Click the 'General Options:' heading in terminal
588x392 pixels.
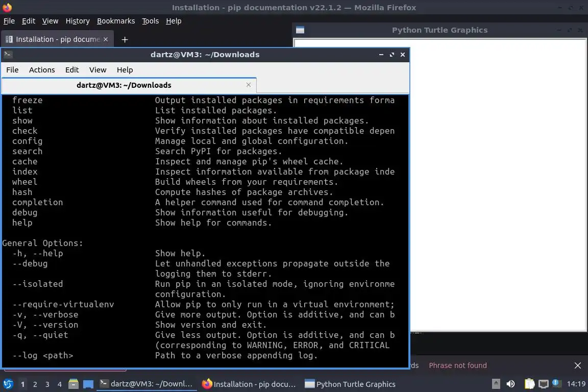42,243
